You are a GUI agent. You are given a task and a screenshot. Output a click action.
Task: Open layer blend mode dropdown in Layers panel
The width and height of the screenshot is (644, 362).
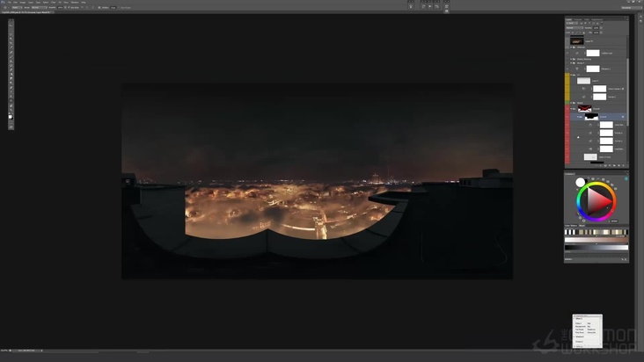[x=574, y=28]
